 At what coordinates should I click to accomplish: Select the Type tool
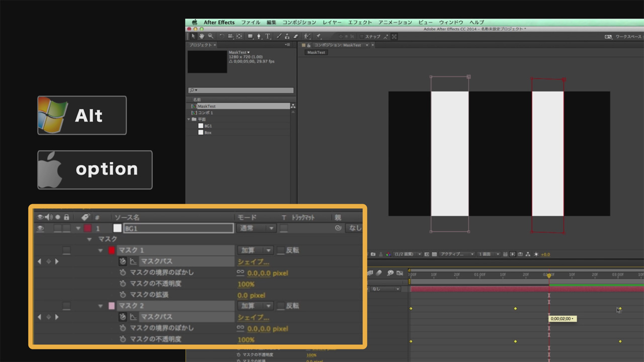click(268, 36)
